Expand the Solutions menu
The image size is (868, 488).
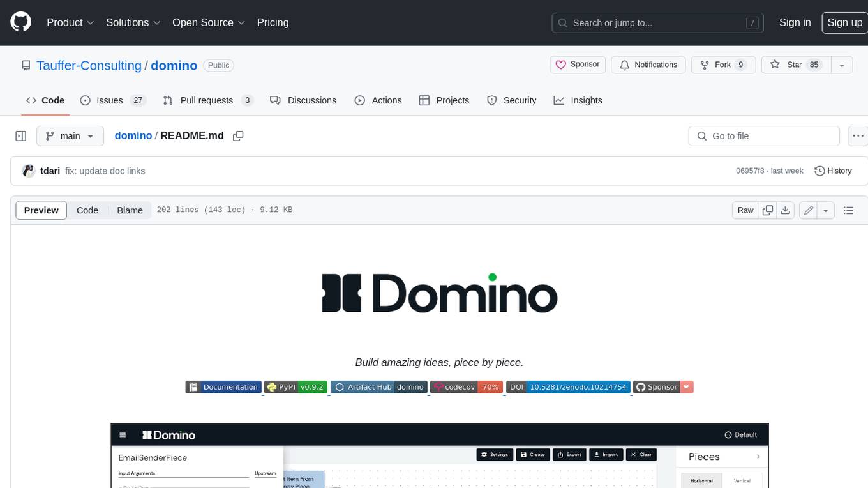(133, 22)
